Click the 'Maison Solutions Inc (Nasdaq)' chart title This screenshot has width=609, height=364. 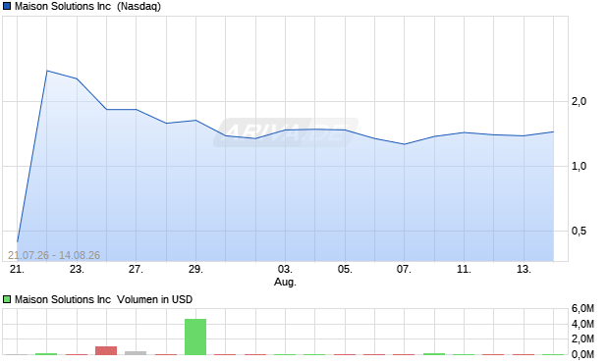[x=87, y=7]
